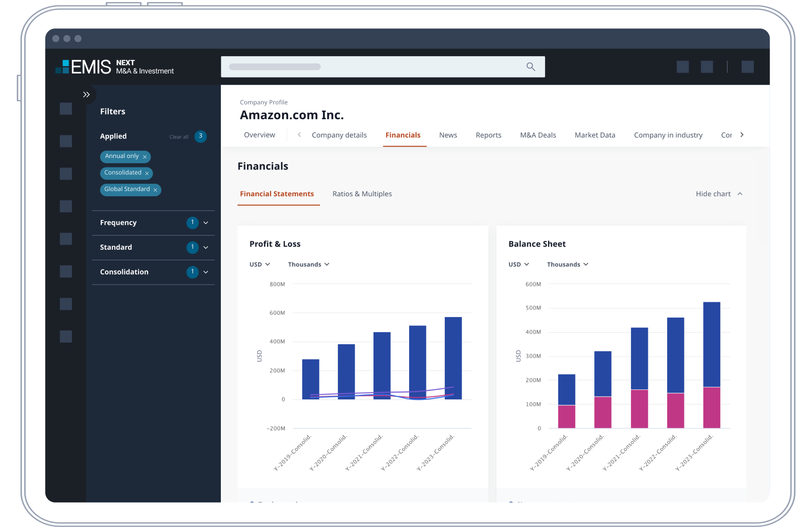Expand the Frequency filter section
The height and width of the screenshot is (529, 812).
(206, 223)
